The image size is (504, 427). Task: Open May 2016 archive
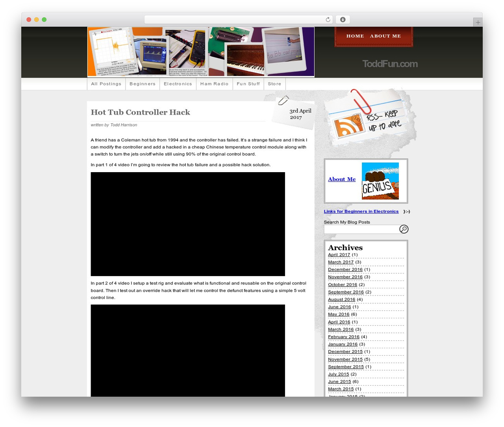click(339, 315)
